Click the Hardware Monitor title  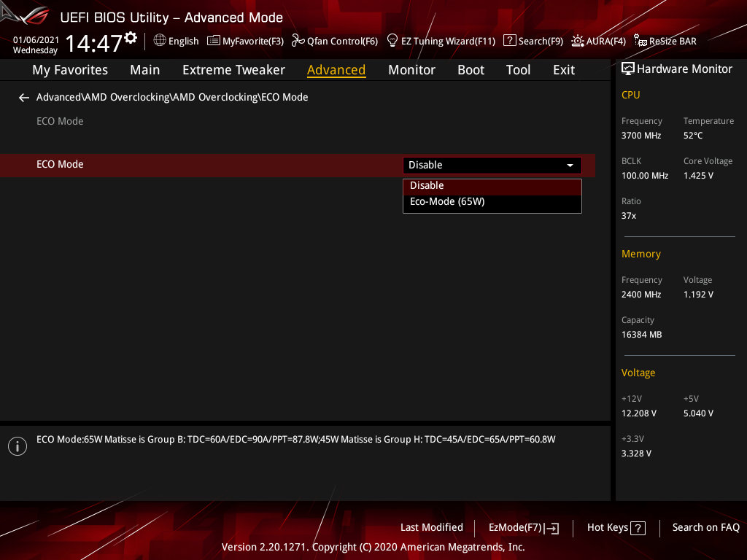pos(684,69)
